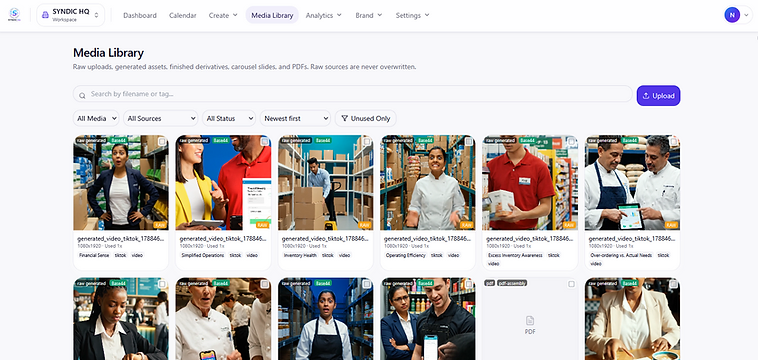
Task: Click the orange RAW badge on Operating Efficiency card
Action: point(467,225)
